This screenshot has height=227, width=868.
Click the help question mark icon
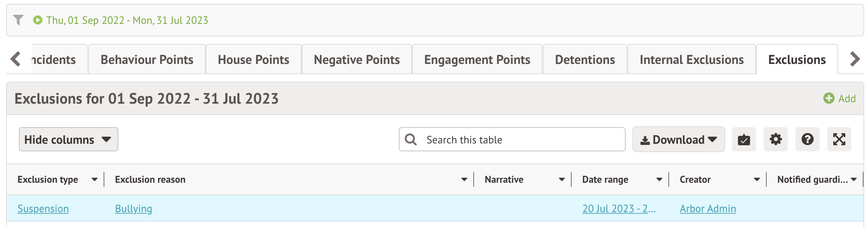pos(807,140)
